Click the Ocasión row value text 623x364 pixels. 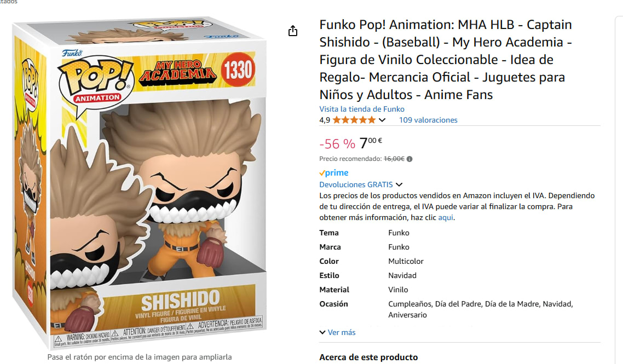[480, 309]
